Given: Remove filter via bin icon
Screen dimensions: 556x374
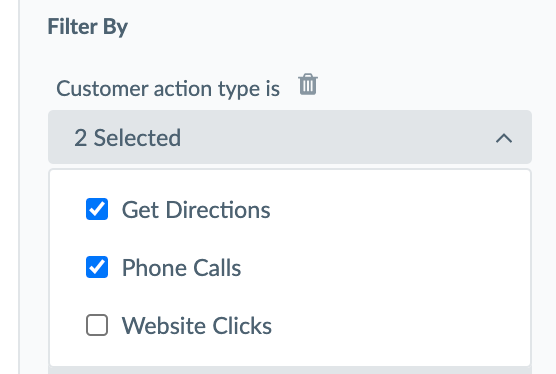Looking at the screenshot, I should pos(308,84).
